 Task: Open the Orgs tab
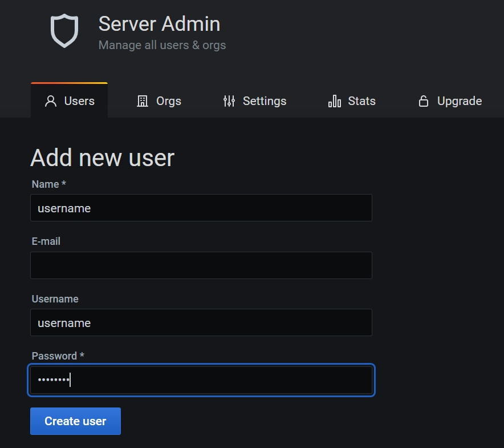(159, 100)
